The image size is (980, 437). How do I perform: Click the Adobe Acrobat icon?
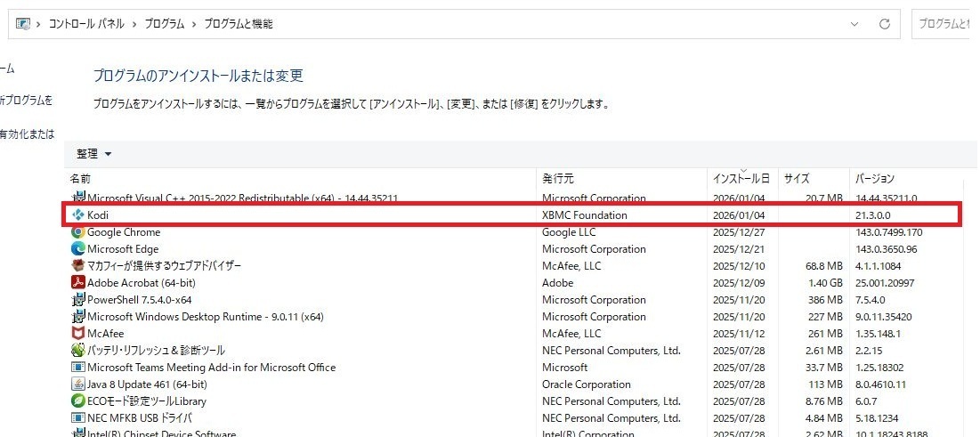tap(78, 283)
